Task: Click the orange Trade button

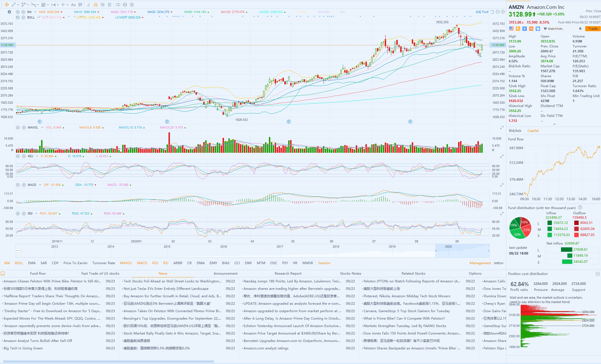Action: pos(592,29)
